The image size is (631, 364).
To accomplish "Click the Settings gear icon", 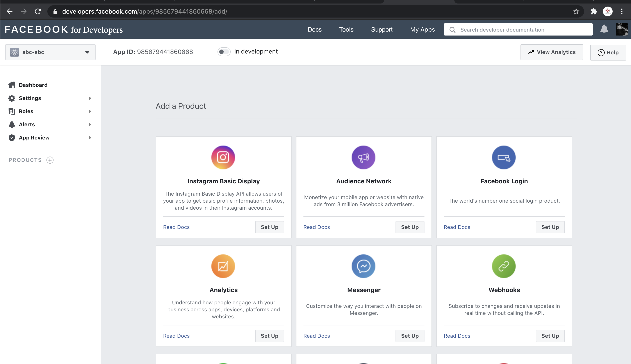I will [12, 98].
